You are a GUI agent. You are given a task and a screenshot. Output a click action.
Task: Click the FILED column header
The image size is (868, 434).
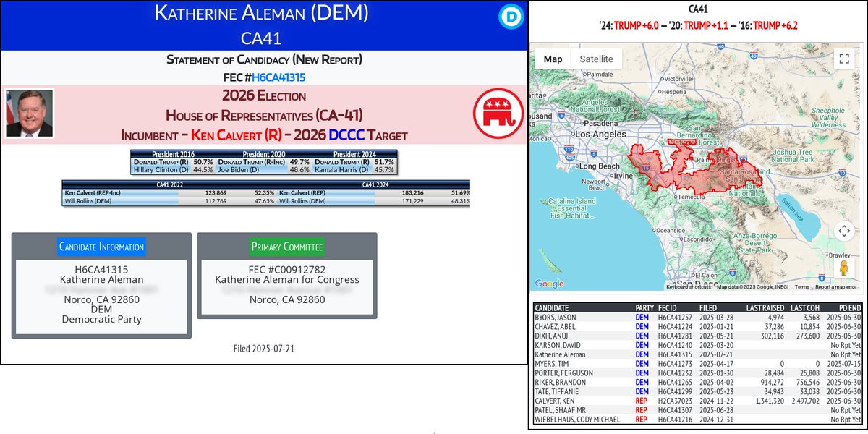click(x=709, y=307)
